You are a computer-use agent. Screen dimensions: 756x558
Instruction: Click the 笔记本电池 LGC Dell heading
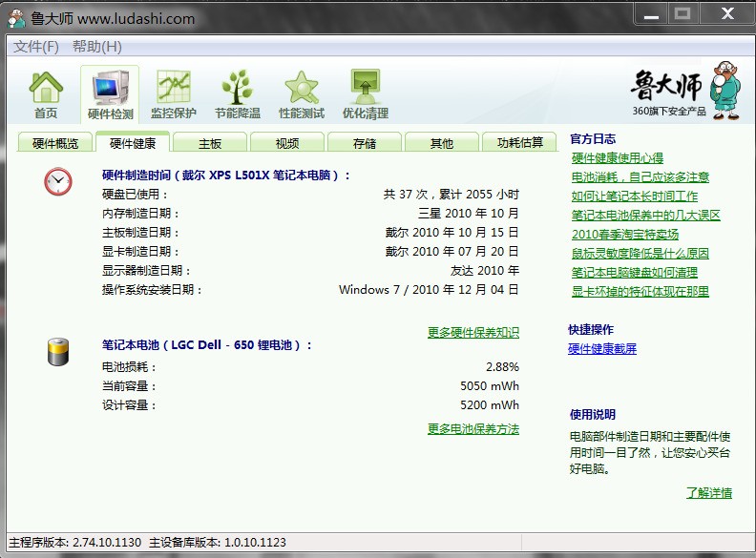click(207, 345)
